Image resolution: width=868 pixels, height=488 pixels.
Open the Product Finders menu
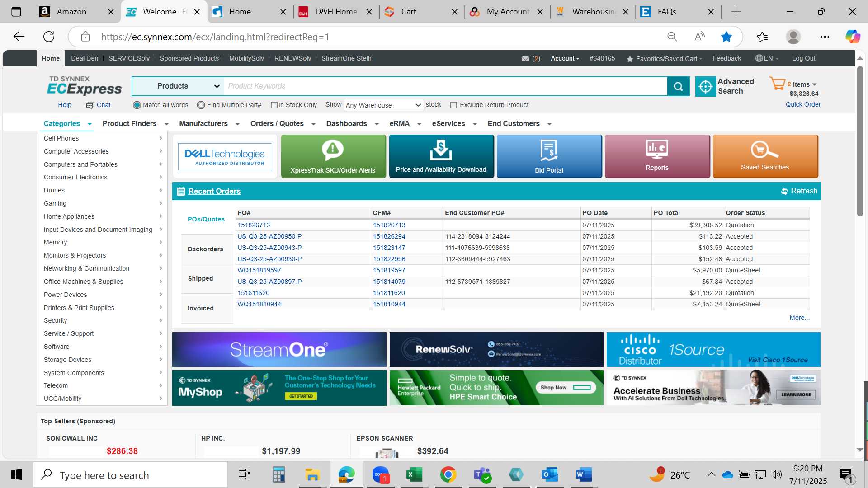135,124
